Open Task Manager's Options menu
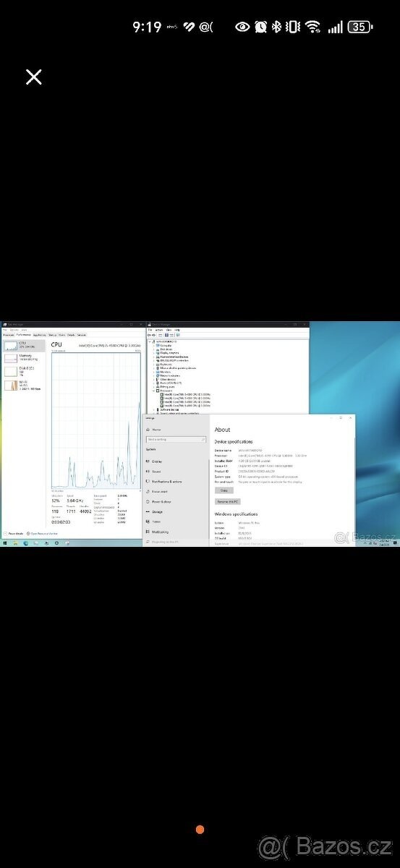This screenshot has width=400, height=868. 13,330
